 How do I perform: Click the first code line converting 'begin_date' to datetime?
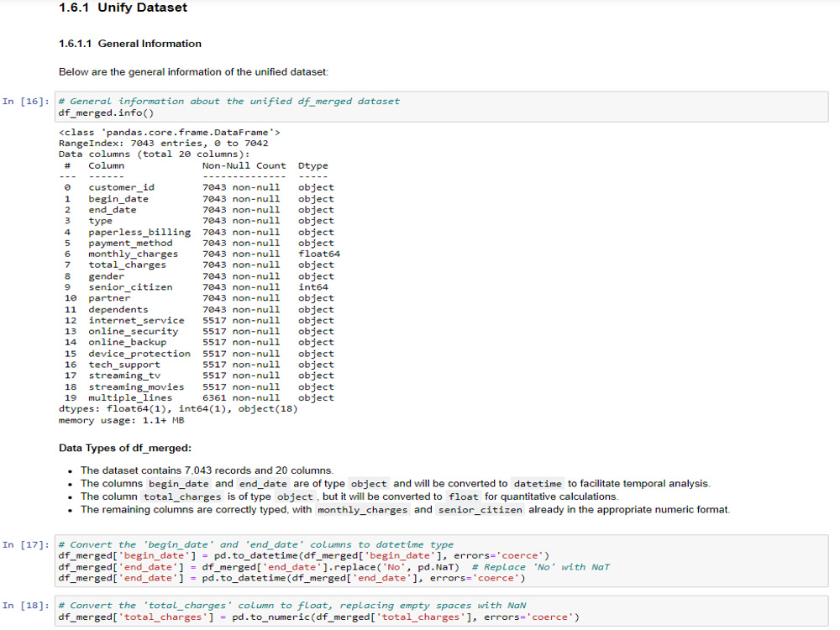pyautogui.click(x=304, y=555)
